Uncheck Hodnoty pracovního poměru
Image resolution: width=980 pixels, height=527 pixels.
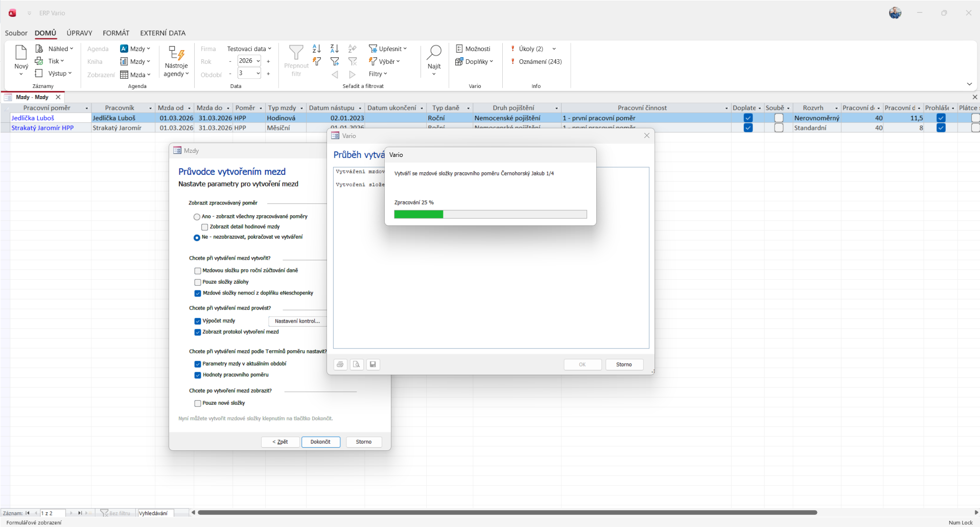click(x=197, y=375)
